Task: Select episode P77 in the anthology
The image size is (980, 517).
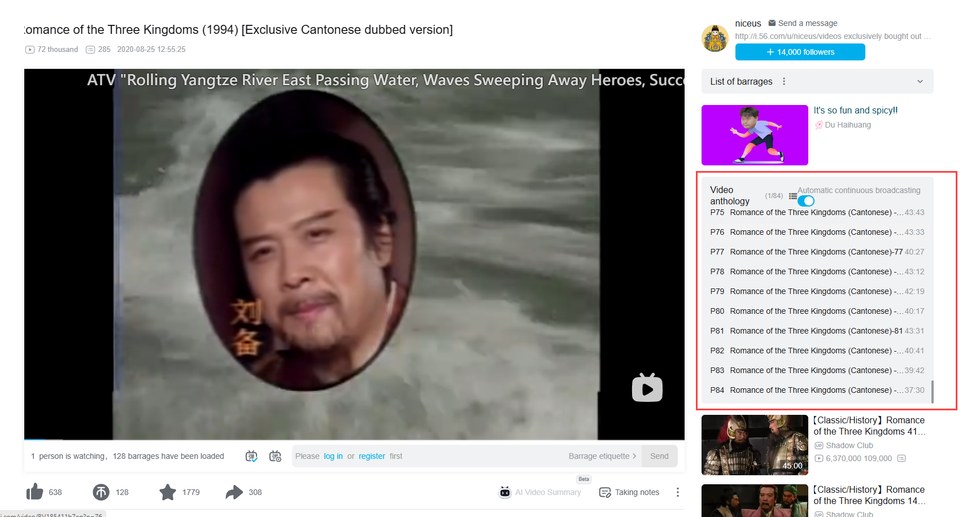Action: [817, 252]
